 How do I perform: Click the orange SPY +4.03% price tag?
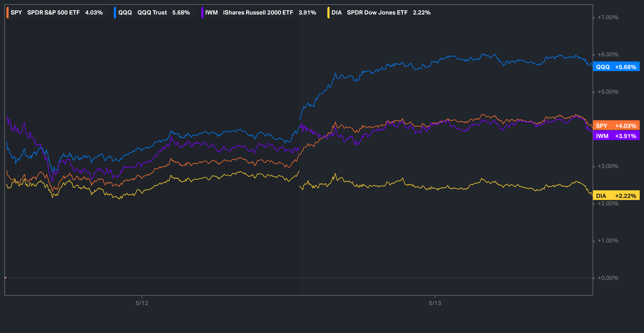616,126
